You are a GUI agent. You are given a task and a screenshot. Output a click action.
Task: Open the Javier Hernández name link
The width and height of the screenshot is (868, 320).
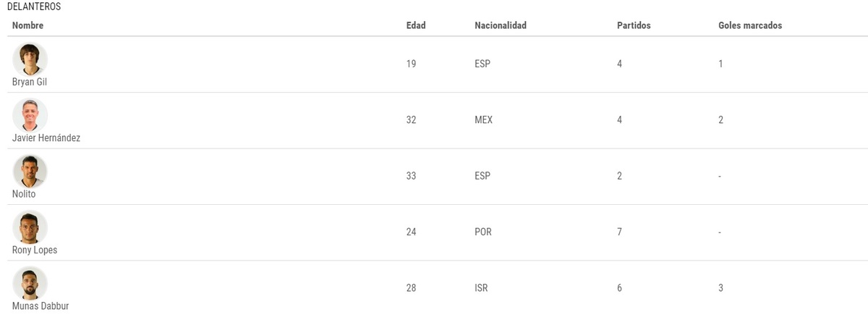[x=46, y=138]
